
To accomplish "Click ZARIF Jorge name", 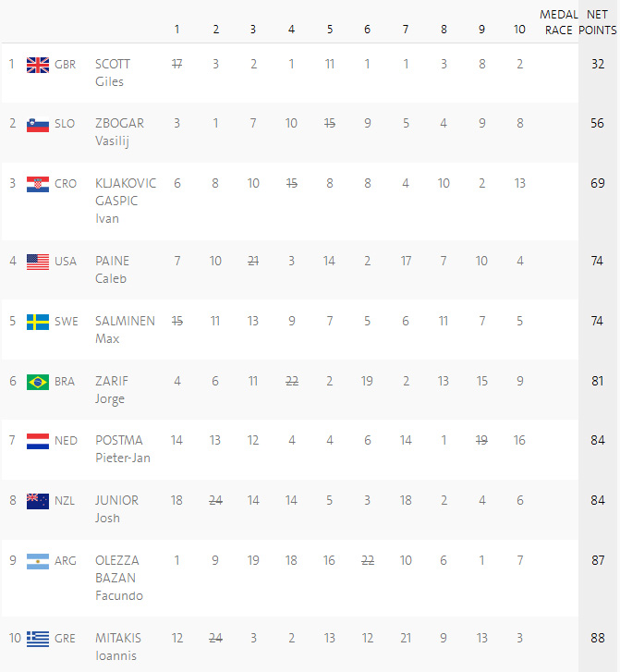I will tap(111, 389).
